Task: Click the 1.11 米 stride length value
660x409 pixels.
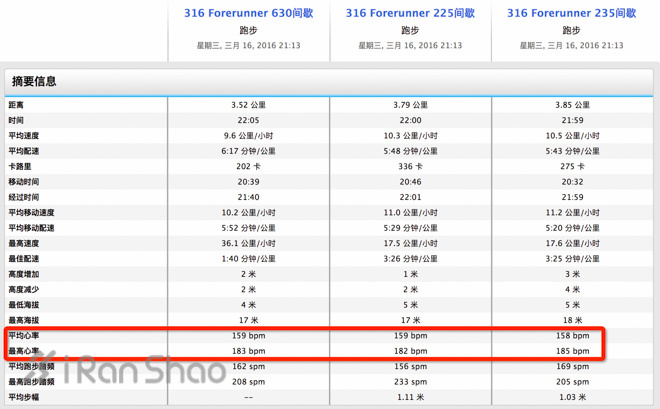Action: point(410,397)
